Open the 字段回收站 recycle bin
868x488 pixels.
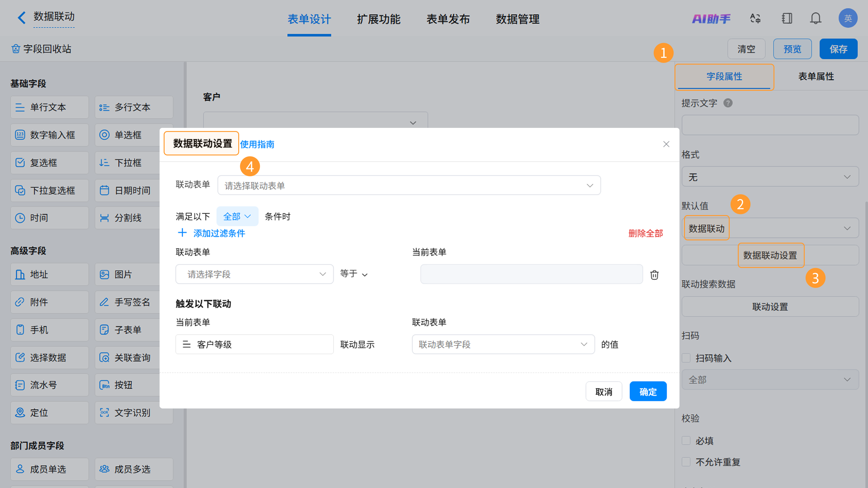pyautogui.click(x=41, y=49)
